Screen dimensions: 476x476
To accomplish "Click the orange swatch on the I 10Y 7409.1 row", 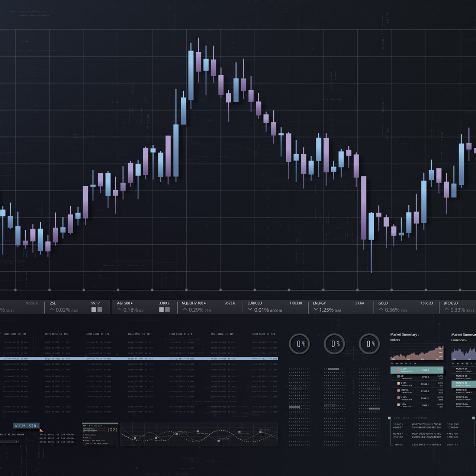I will click(x=399, y=405).
